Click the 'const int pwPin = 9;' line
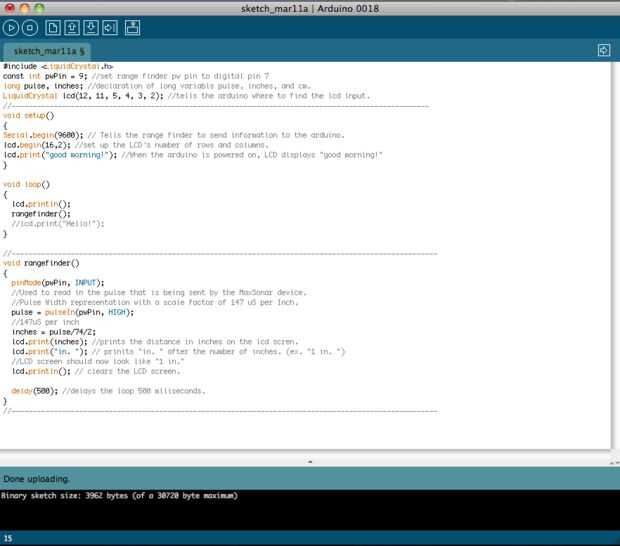Viewport: 620px width, 546px height. (136, 76)
